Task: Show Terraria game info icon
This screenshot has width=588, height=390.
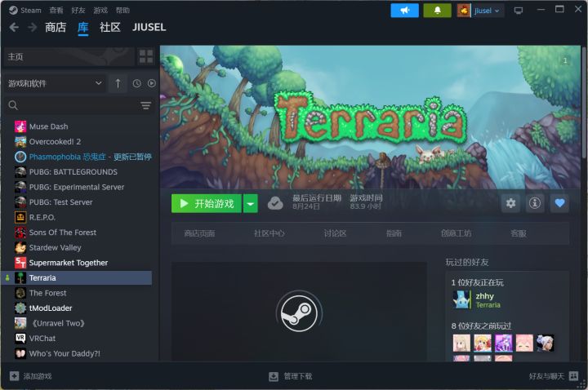Action: coord(535,203)
